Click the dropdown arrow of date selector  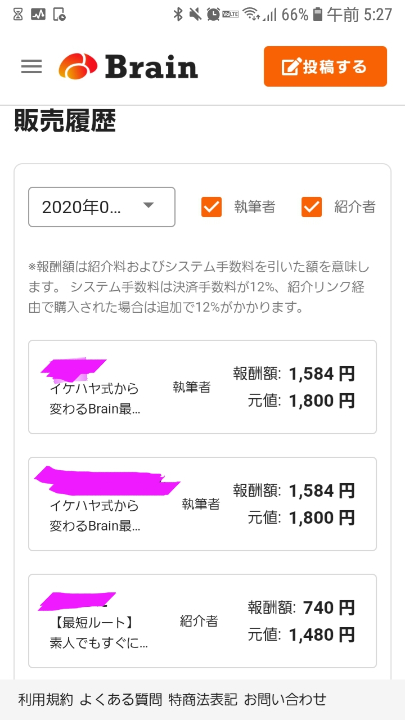click(x=148, y=206)
